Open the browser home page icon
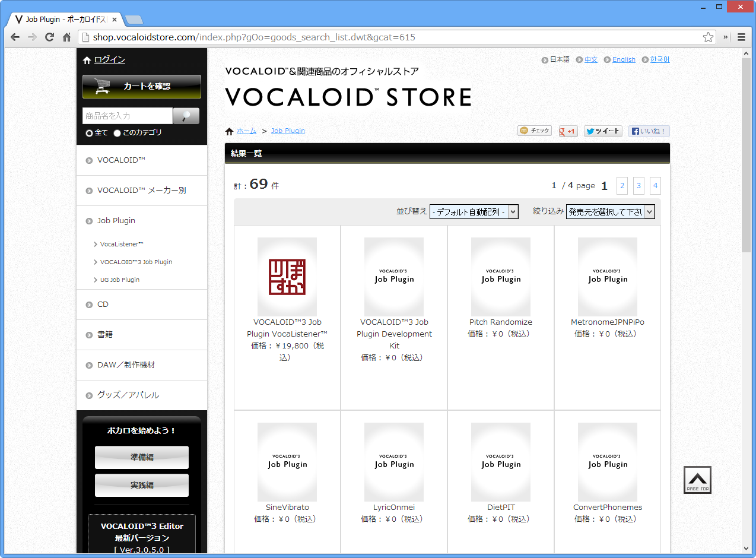Viewport: 756px width, 558px height. pyautogui.click(x=66, y=37)
